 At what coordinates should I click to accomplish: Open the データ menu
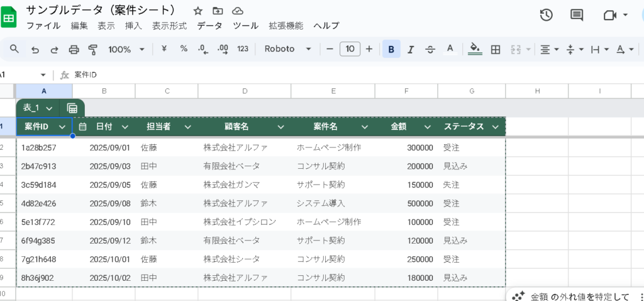[x=209, y=26]
